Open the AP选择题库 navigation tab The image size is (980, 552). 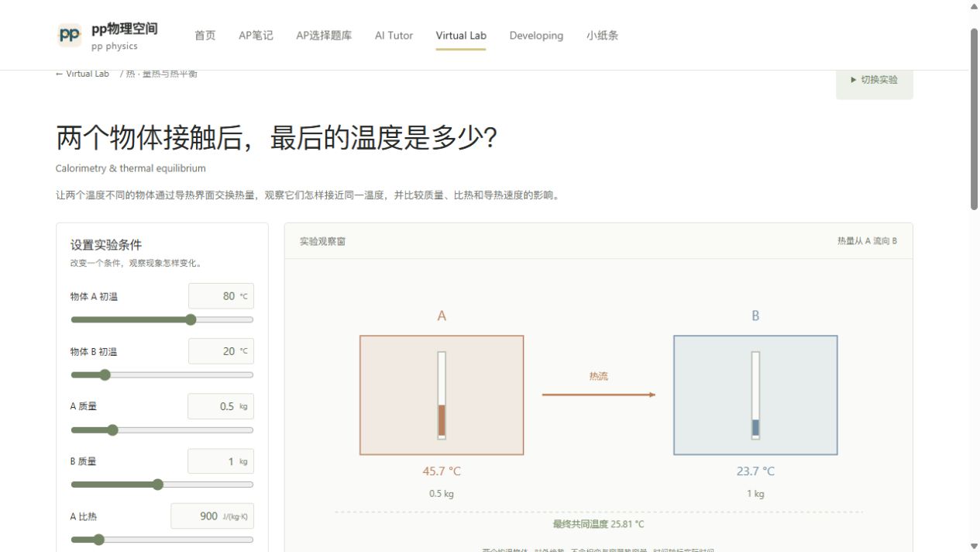pyautogui.click(x=324, y=36)
